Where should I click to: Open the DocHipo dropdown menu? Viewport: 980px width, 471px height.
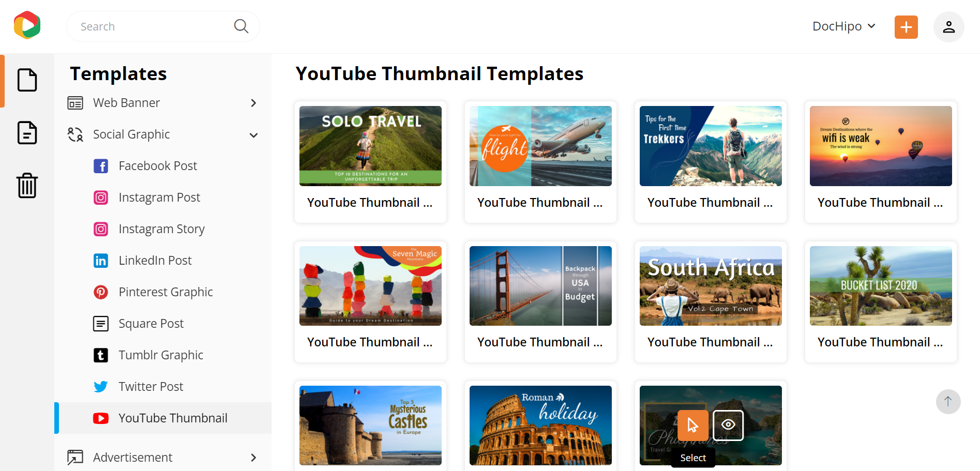[x=843, y=26]
